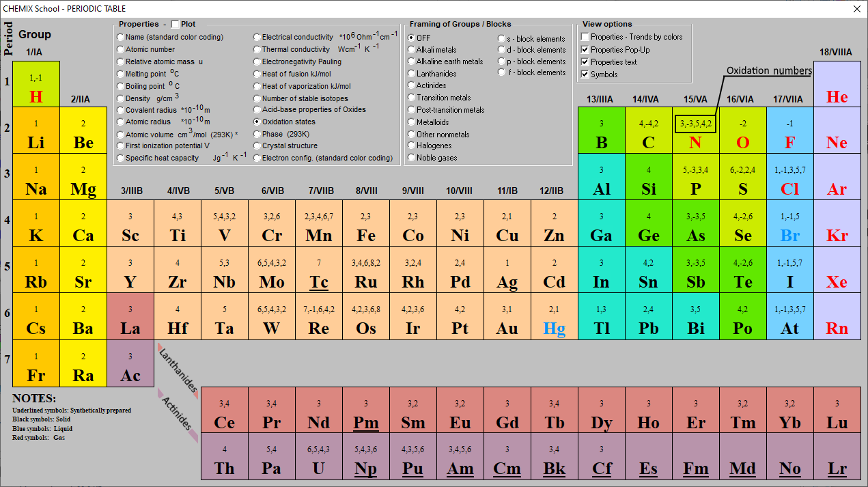Uncheck the Properties Pop-Up option
This screenshot has width=868, height=487.
pyautogui.click(x=585, y=50)
